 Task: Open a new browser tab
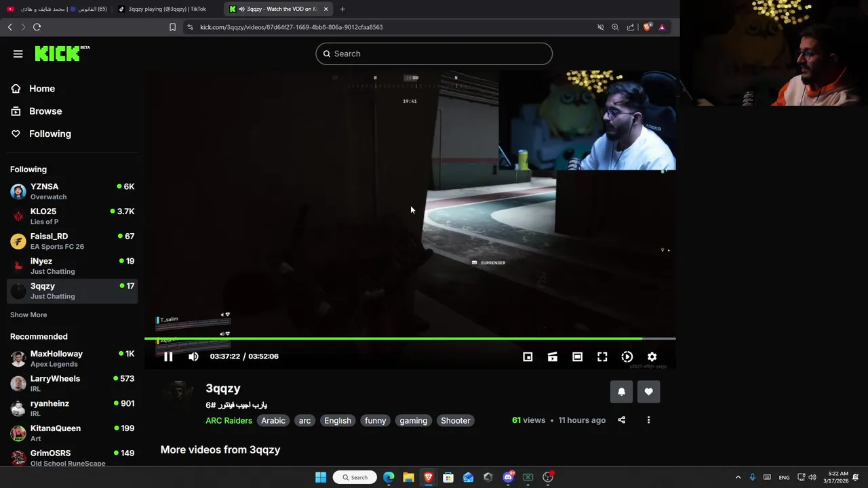click(342, 9)
